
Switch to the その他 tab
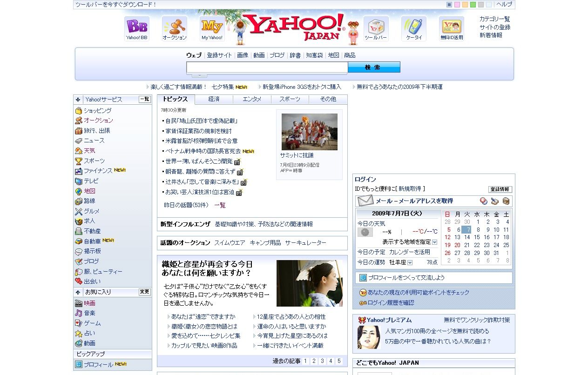(328, 99)
